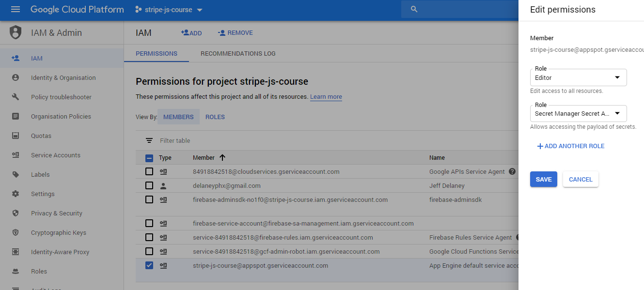This screenshot has width=644, height=290.
Task: Click the Learn more link
Action: [x=326, y=96]
